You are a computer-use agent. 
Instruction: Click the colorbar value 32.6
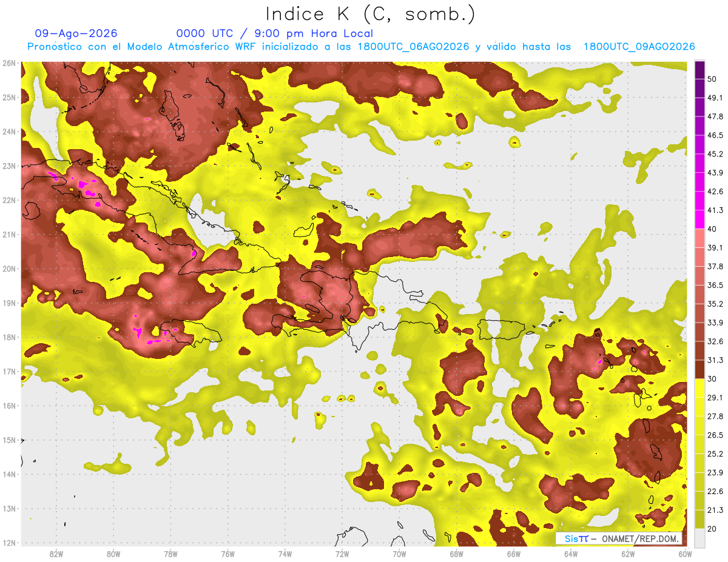[x=715, y=341]
